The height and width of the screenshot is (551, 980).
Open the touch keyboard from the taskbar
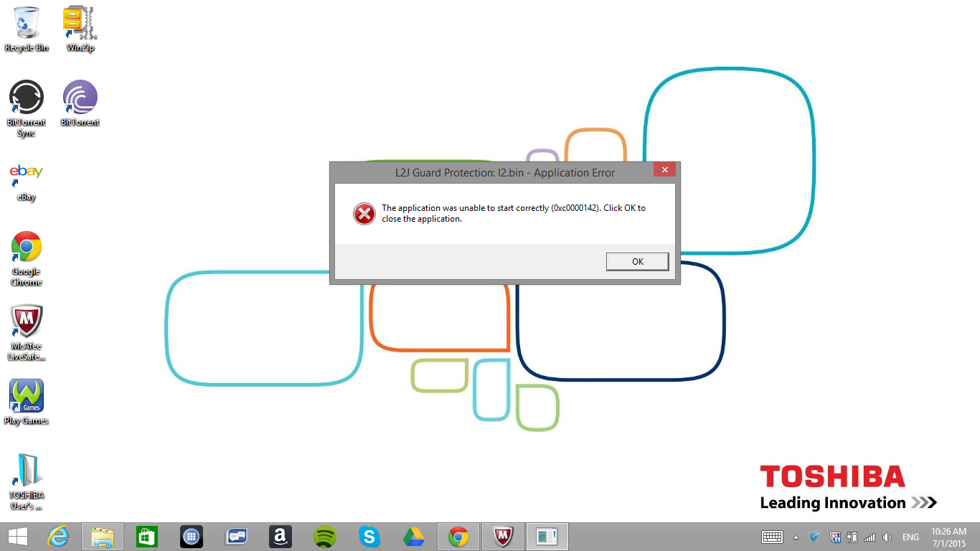[x=772, y=537]
